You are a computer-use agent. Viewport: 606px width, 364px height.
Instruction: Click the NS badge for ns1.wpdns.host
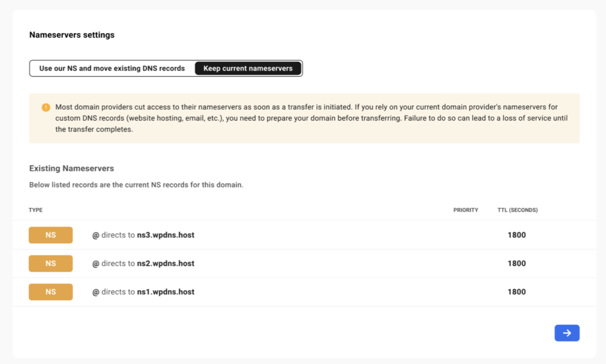click(x=51, y=292)
